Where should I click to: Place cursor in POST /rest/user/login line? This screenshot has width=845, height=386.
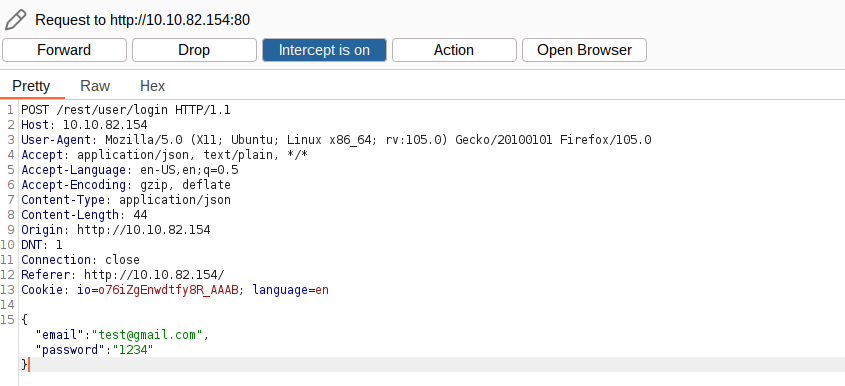(126, 110)
